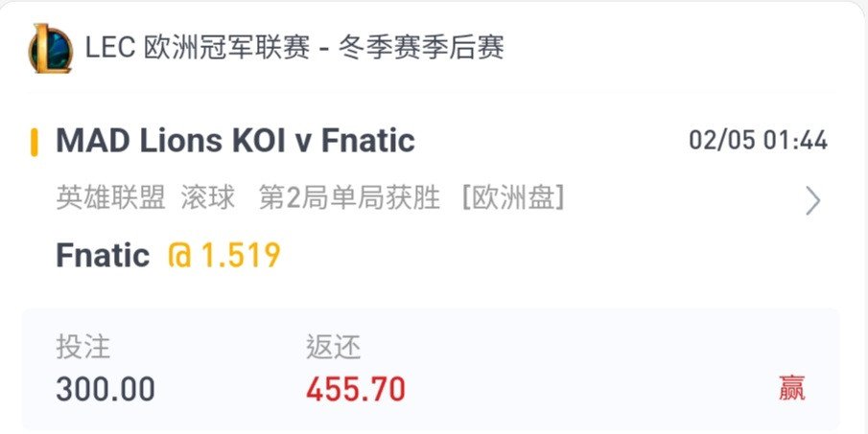Click the red 455.70 return amount

356,389
